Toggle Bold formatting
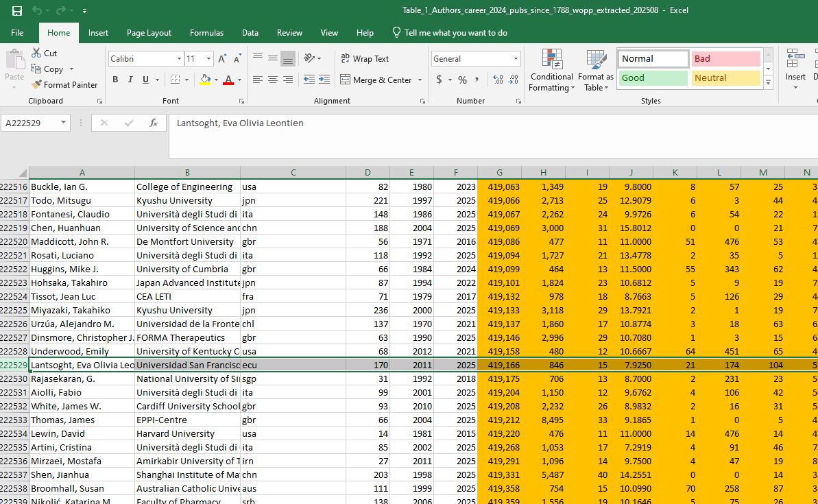 pos(115,80)
